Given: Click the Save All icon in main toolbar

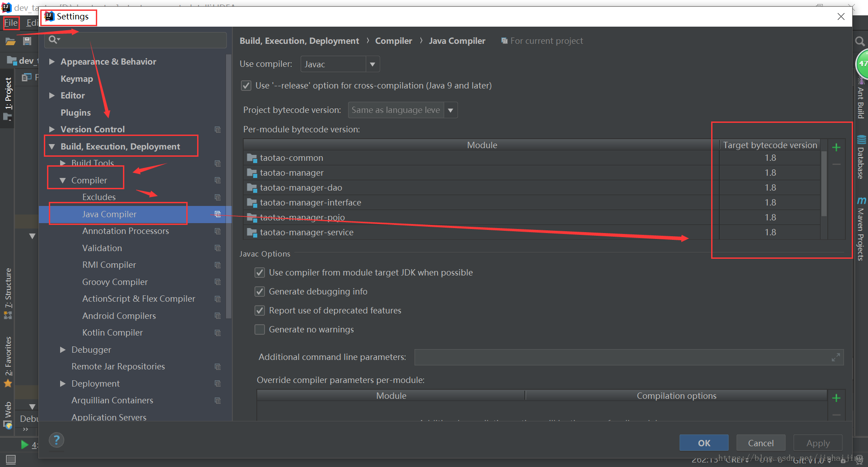Looking at the screenshot, I should click(x=27, y=41).
